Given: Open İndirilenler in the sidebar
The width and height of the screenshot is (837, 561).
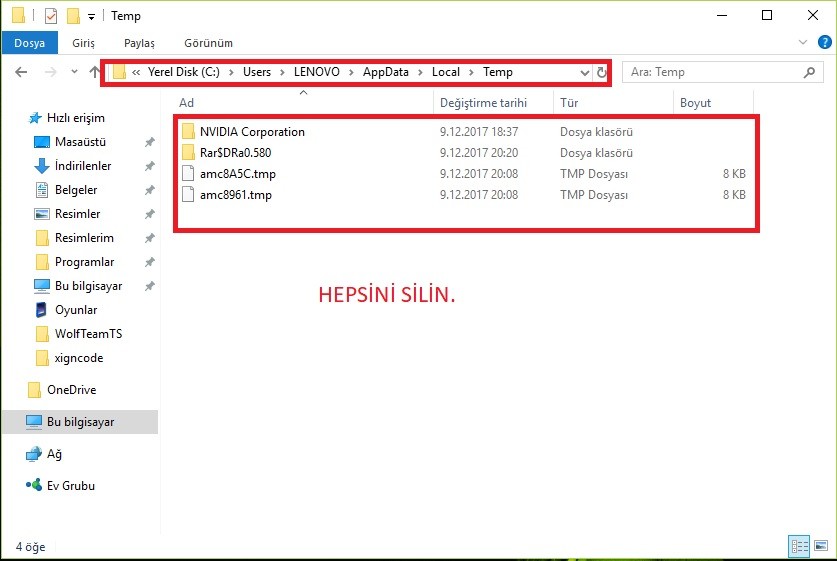Looking at the screenshot, I should point(83,166).
